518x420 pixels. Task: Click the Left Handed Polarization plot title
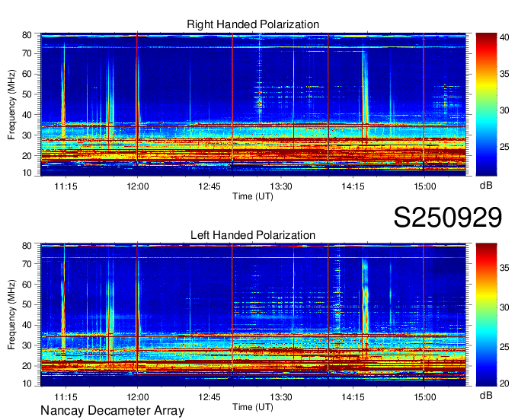(x=253, y=235)
